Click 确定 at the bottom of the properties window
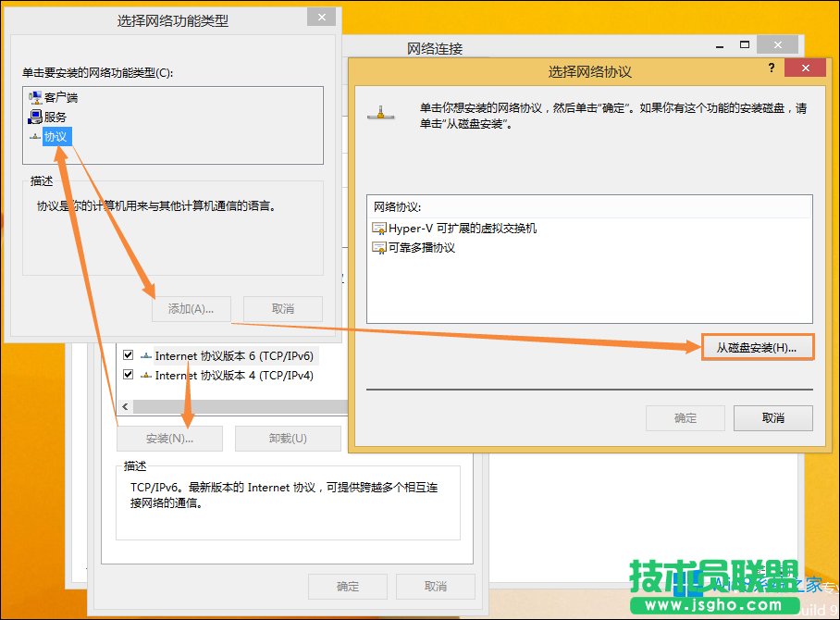The image size is (840, 620). pyautogui.click(x=347, y=586)
